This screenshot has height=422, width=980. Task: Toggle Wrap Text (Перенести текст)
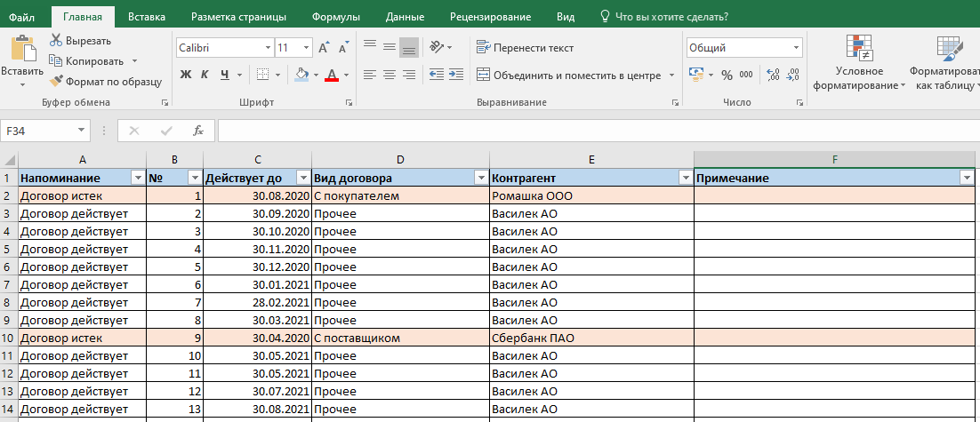click(525, 47)
